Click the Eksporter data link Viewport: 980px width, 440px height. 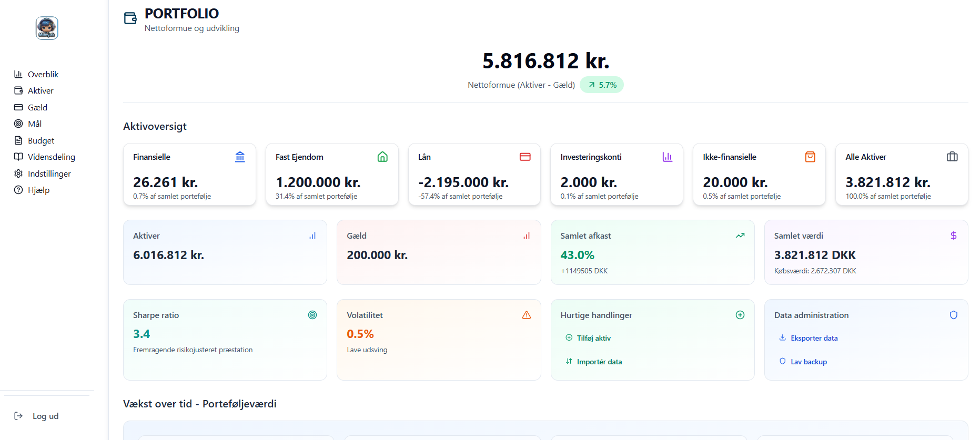point(813,338)
